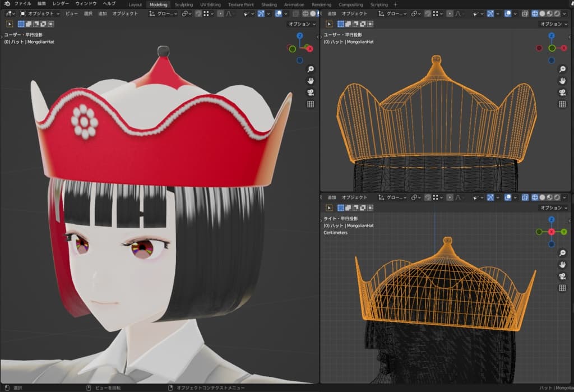574x392 pixels.
Task: Click the blue Z axis gizmo in left viewport
Action: click(x=300, y=35)
